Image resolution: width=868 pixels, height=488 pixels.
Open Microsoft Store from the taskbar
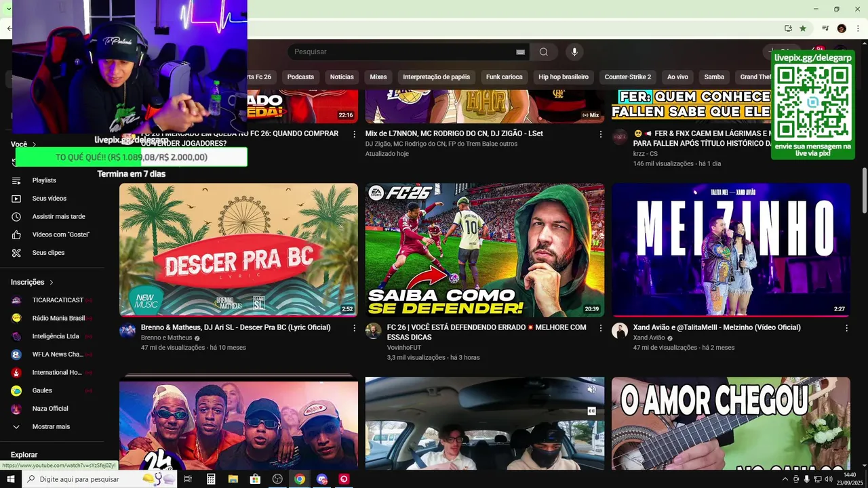[x=255, y=479]
